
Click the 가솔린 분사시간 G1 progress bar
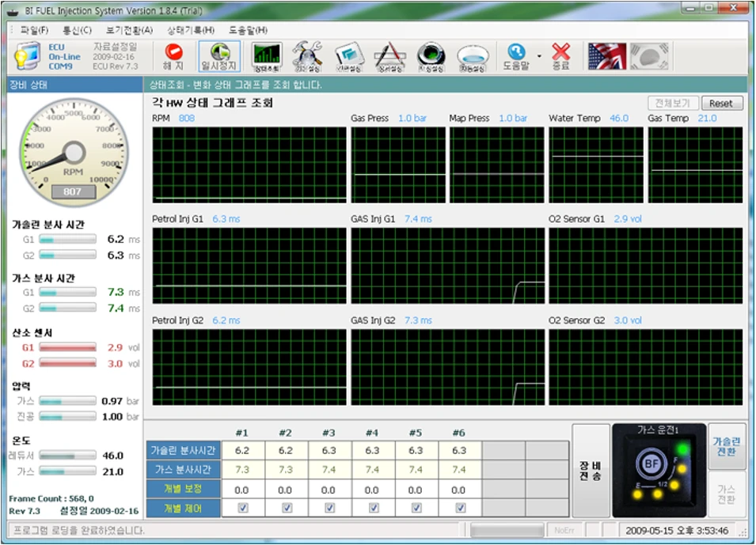click(x=67, y=239)
